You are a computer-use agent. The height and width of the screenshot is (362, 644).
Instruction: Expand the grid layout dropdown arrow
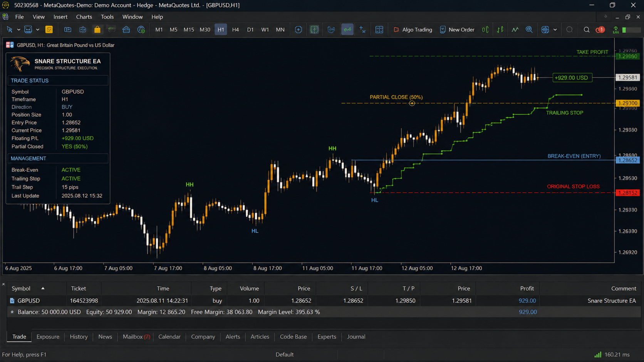pos(555,30)
